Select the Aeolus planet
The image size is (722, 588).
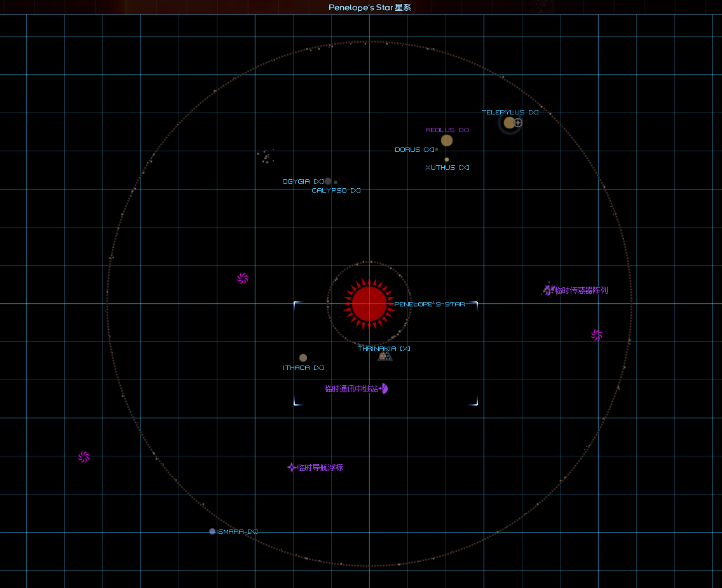coord(447,140)
